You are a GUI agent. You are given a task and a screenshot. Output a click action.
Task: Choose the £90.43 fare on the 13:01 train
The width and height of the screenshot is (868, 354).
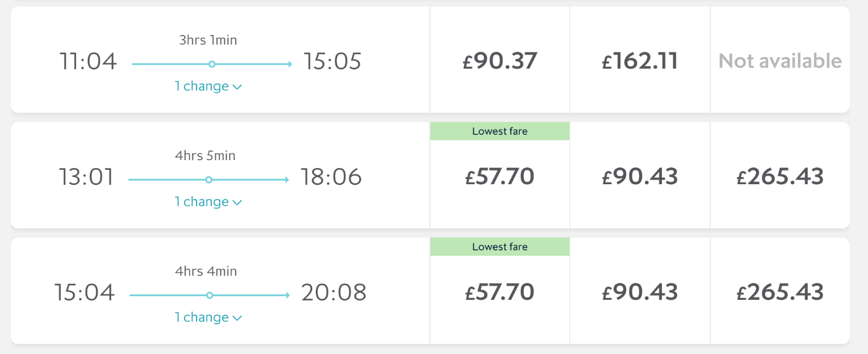pos(640,176)
